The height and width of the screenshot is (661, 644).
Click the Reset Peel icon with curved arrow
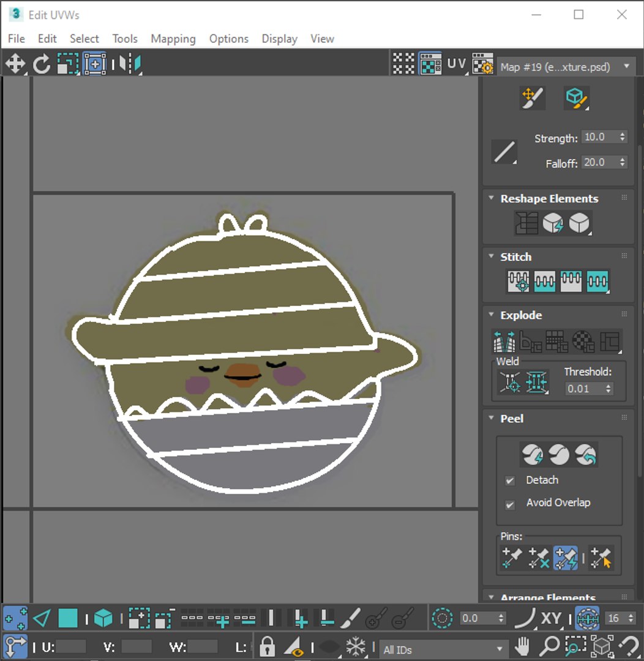(x=586, y=454)
